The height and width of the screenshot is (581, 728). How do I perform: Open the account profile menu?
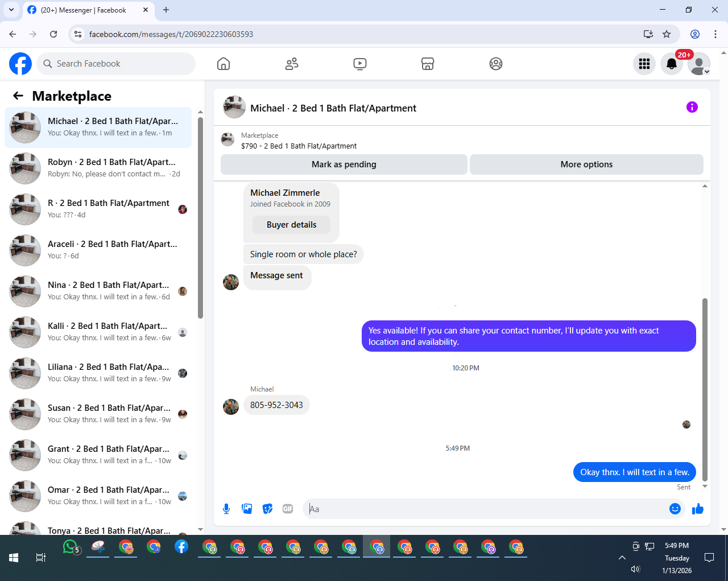[699, 64]
